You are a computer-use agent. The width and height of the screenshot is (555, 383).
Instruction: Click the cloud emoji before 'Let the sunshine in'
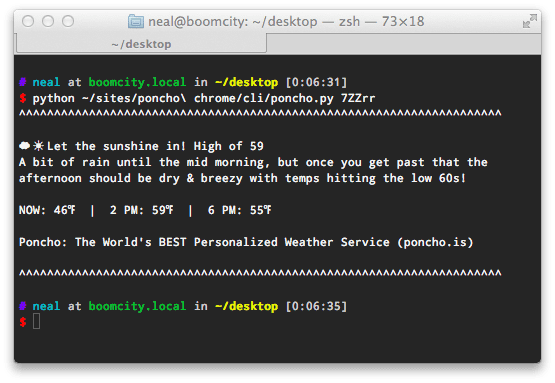click(24, 145)
